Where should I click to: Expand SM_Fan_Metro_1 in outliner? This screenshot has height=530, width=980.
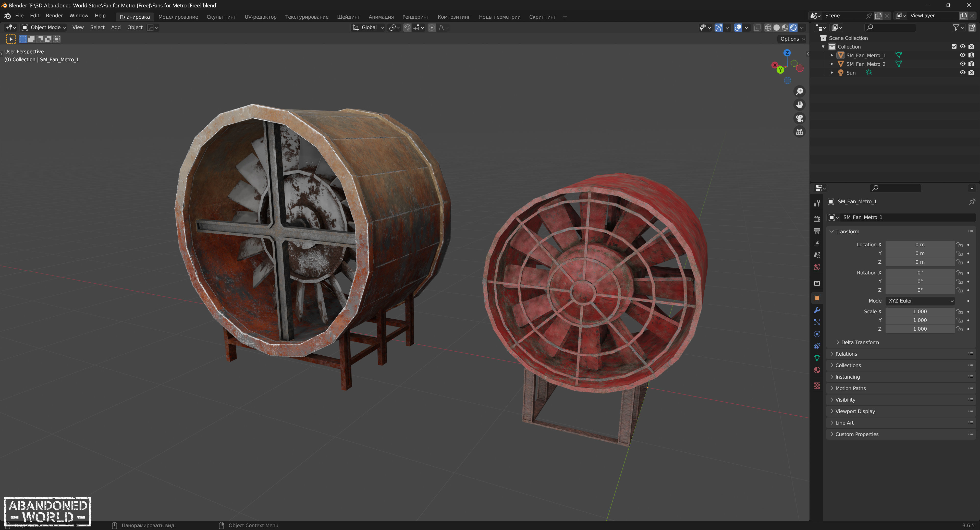tap(832, 55)
